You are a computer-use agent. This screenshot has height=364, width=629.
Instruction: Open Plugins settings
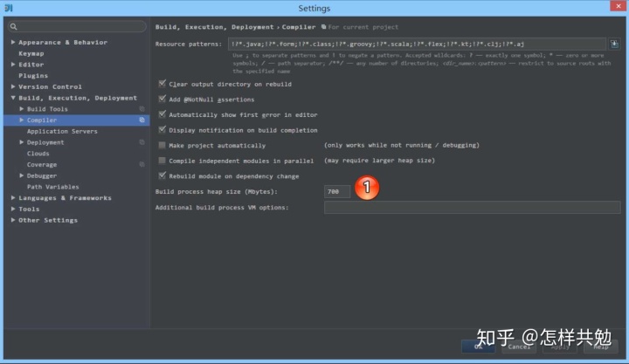(33, 76)
